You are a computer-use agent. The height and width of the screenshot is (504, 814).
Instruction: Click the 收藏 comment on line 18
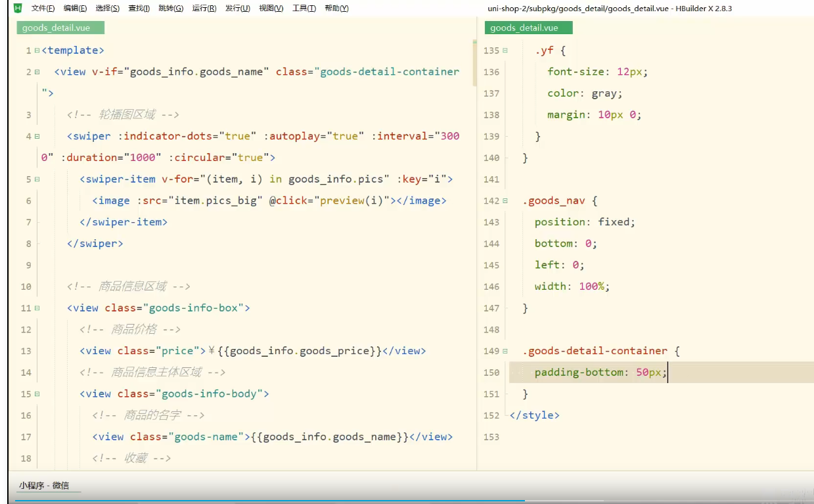tap(131, 458)
